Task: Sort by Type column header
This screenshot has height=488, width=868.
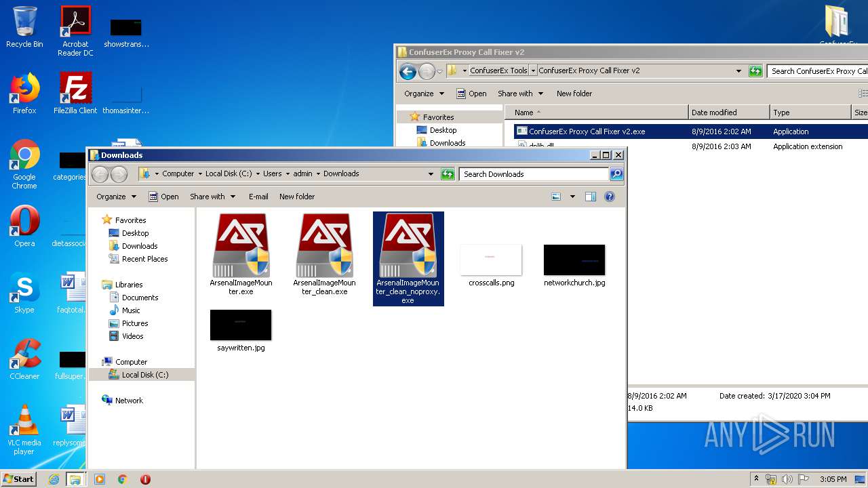Action: (x=810, y=113)
